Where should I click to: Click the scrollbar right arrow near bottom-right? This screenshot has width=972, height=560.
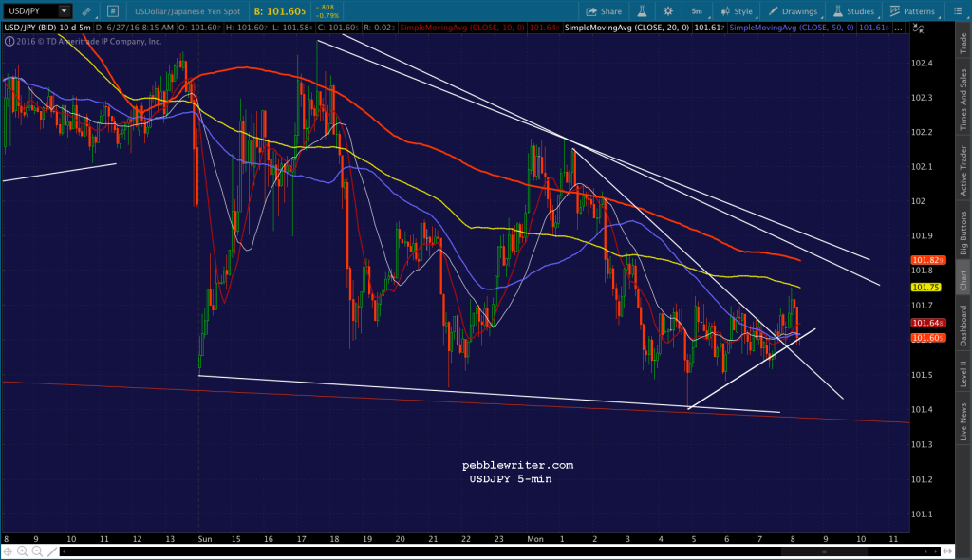tap(936, 551)
